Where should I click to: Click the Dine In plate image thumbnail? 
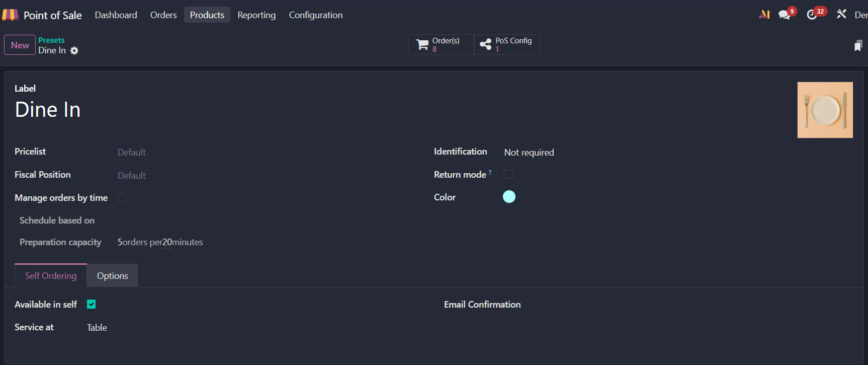point(825,110)
